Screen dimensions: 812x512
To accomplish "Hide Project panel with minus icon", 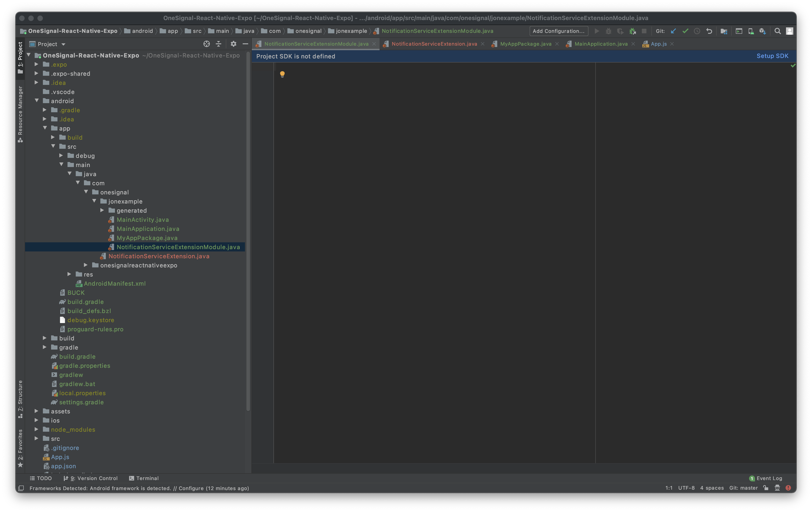I will tap(245, 44).
